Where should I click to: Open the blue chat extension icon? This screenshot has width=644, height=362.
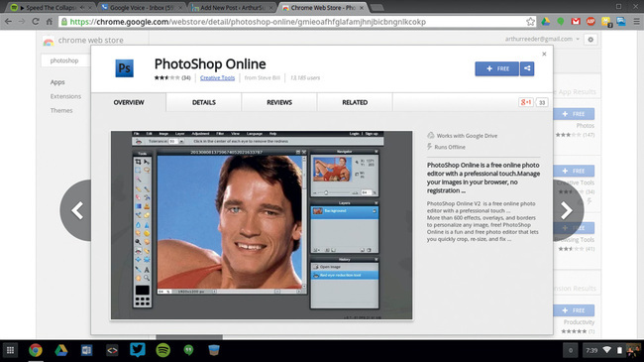point(621,22)
